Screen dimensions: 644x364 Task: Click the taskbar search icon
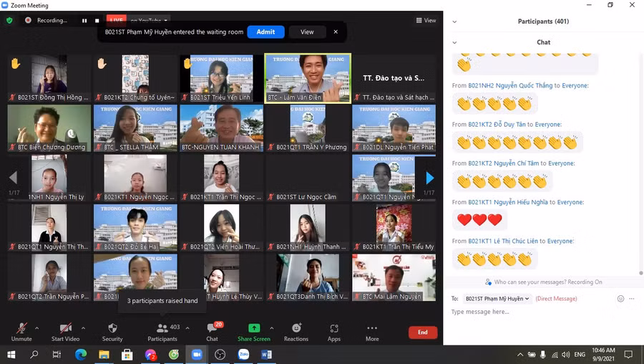click(34, 355)
